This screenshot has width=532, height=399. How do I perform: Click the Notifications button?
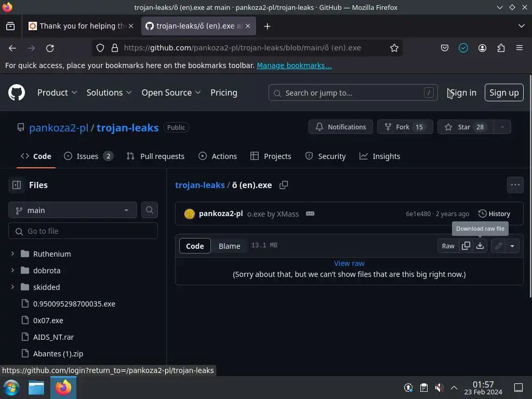341,127
